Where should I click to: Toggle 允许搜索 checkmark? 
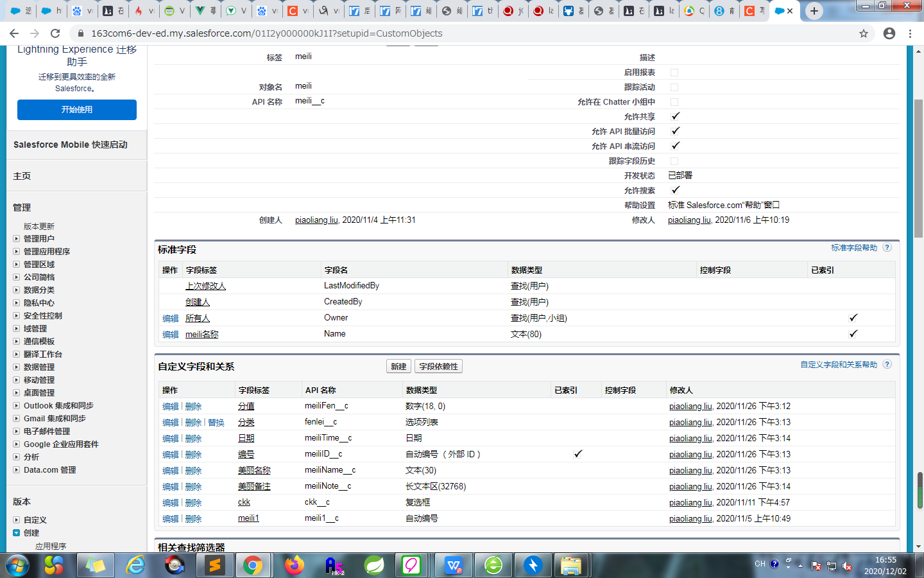click(x=675, y=190)
